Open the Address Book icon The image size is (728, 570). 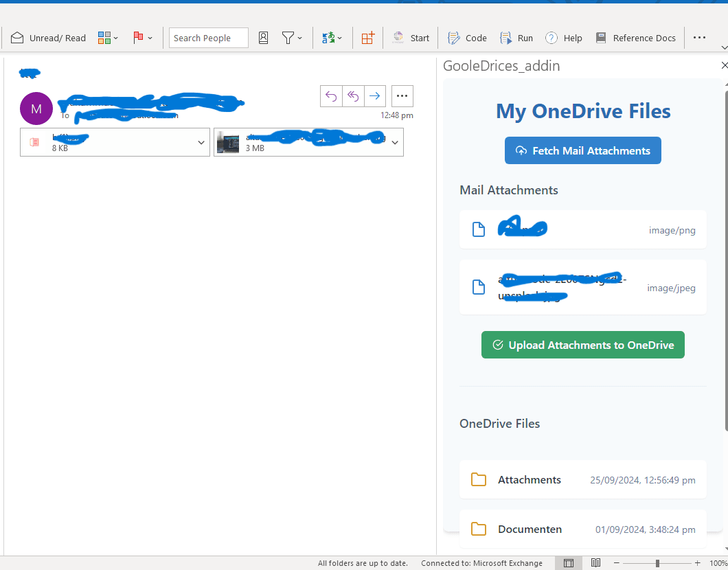point(263,38)
